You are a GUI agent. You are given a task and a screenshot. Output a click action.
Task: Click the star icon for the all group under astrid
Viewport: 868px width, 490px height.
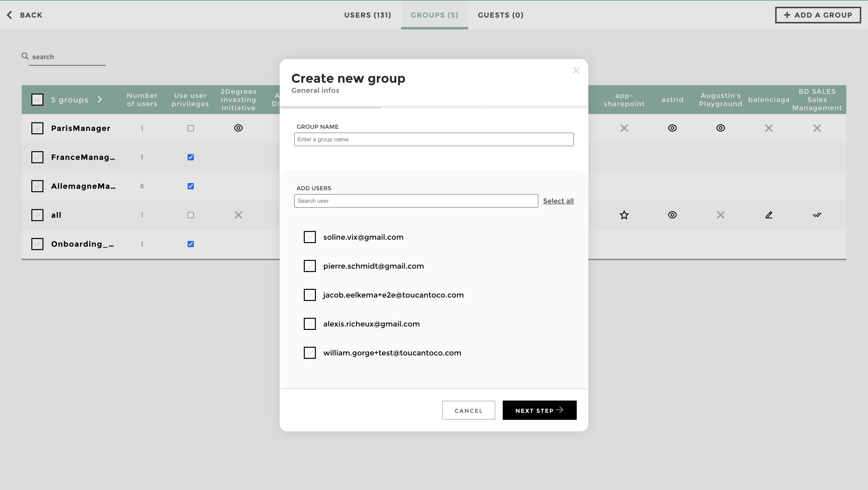click(624, 215)
